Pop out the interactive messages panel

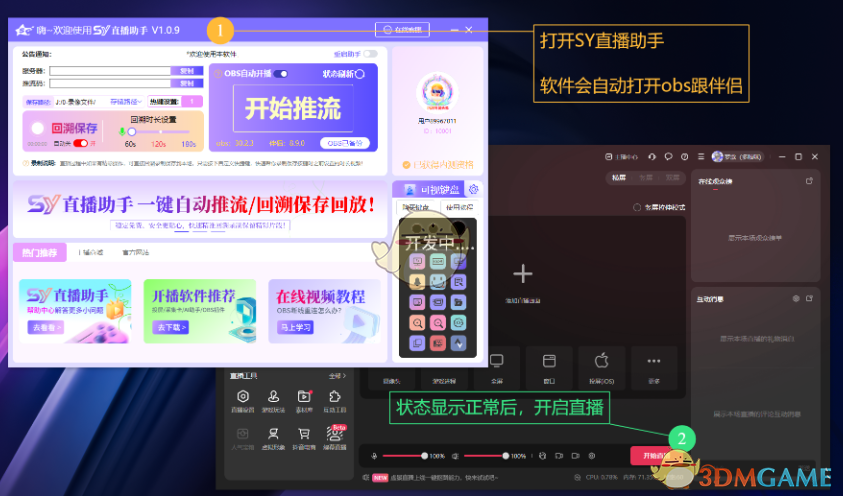pos(809,298)
